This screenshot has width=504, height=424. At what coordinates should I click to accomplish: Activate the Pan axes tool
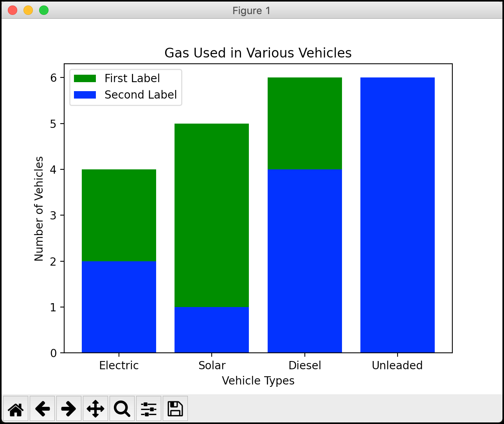(95, 409)
